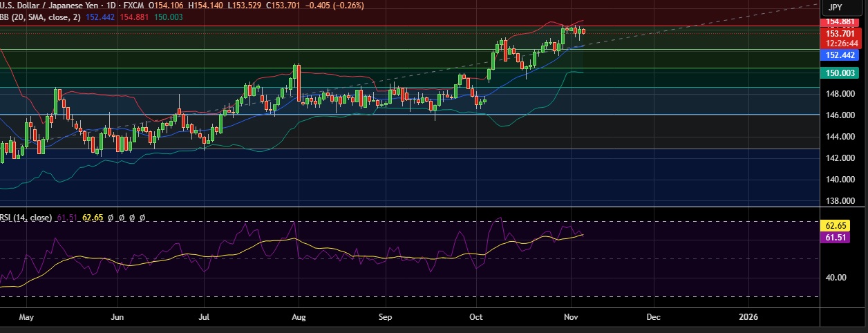The image size is (868, 333).
Task: Click the Jun label on time axis
Action: tap(117, 317)
